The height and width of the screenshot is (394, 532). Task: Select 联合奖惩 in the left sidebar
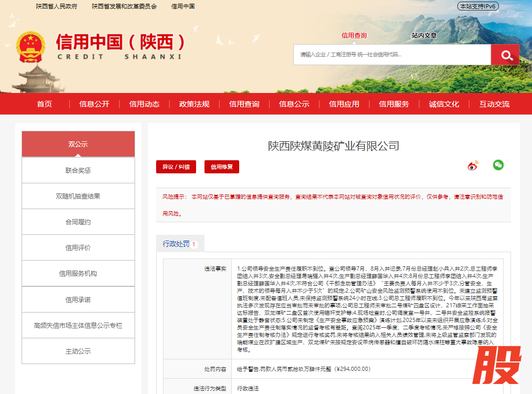coord(78,170)
